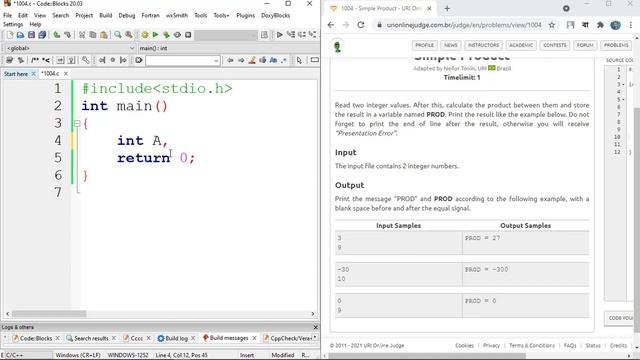Click the Open file icon in Code::Blocks toolbar
This screenshot has height=360, width=640.
[x=20, y=35]
